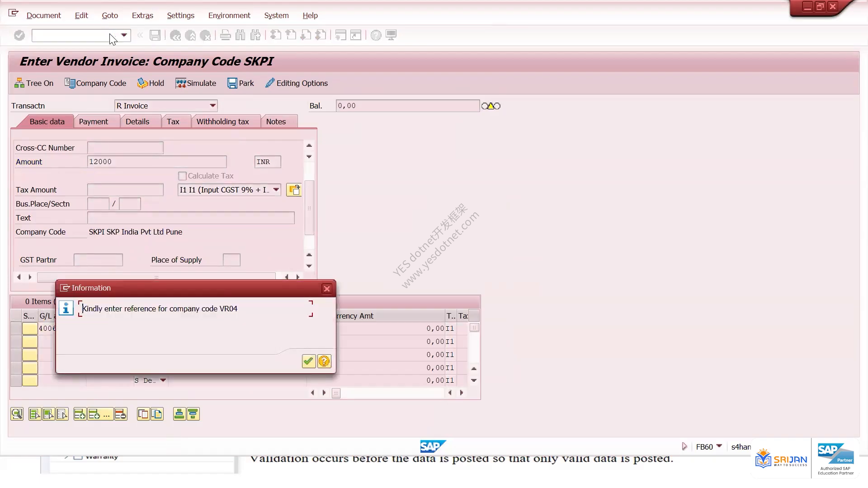
Task: Confirm the Information dialog with green checkmark
Action: (308, 361)
